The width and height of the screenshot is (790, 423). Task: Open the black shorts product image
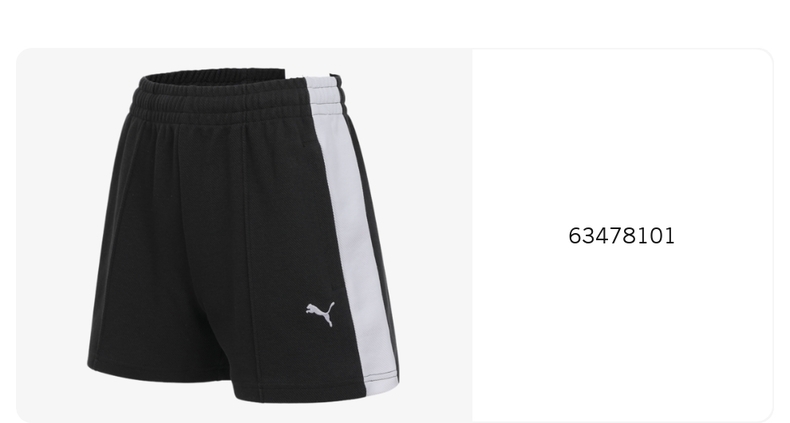[x=244, y=236]
